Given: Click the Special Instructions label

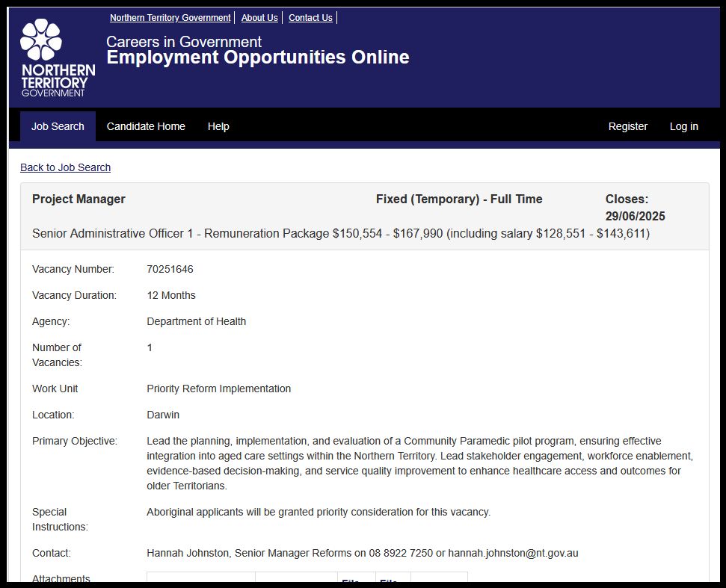Looking at the screenshot, I should pos(60,519).
